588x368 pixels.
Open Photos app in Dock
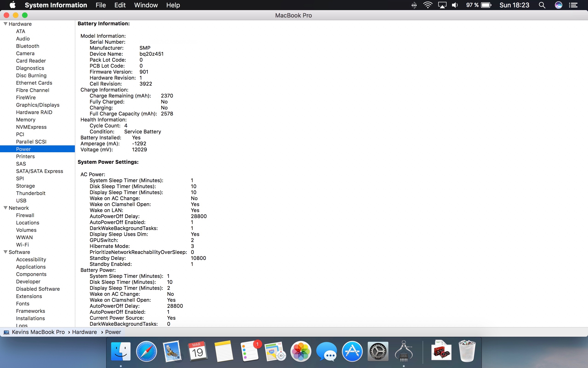point(301,351)
